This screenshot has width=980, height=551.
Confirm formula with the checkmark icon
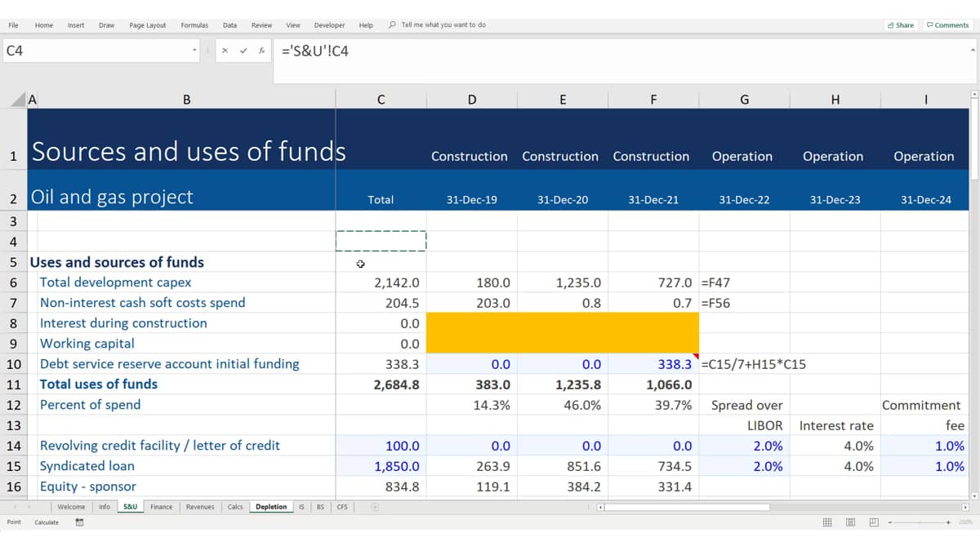(243, 51)
